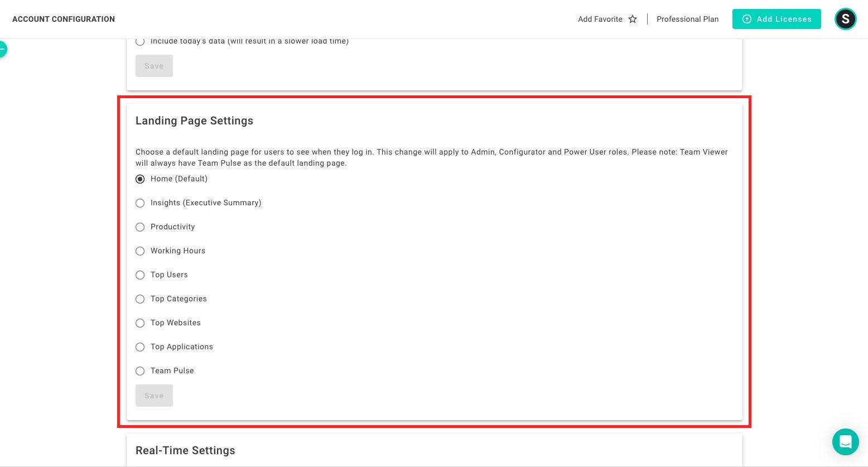Open the chat support bubble
Image resolution: width=868 pixels, height=467 pixels.
click(x=845, y=442)
